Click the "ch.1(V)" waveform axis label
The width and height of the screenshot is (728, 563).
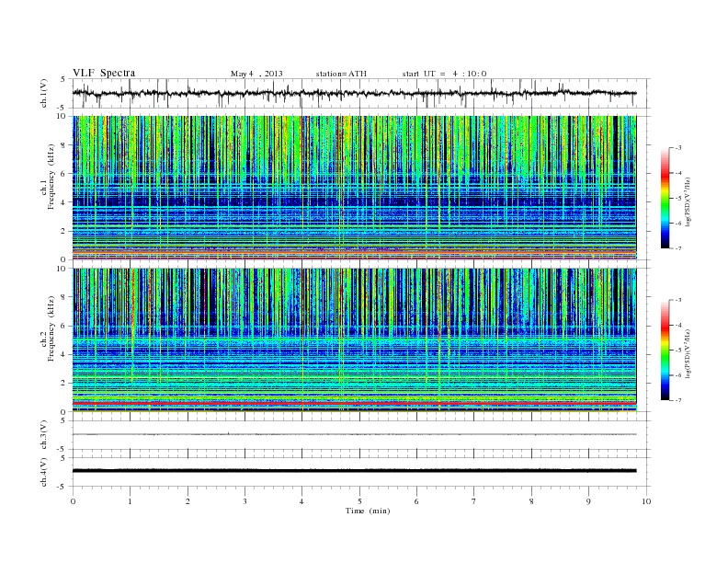[x=44, y=93]
